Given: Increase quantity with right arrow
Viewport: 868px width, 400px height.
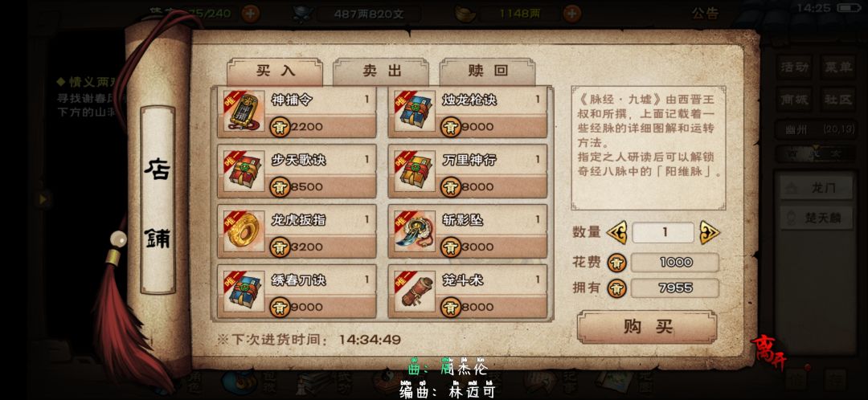Looking at the screenshot, I should coord(709,232).
